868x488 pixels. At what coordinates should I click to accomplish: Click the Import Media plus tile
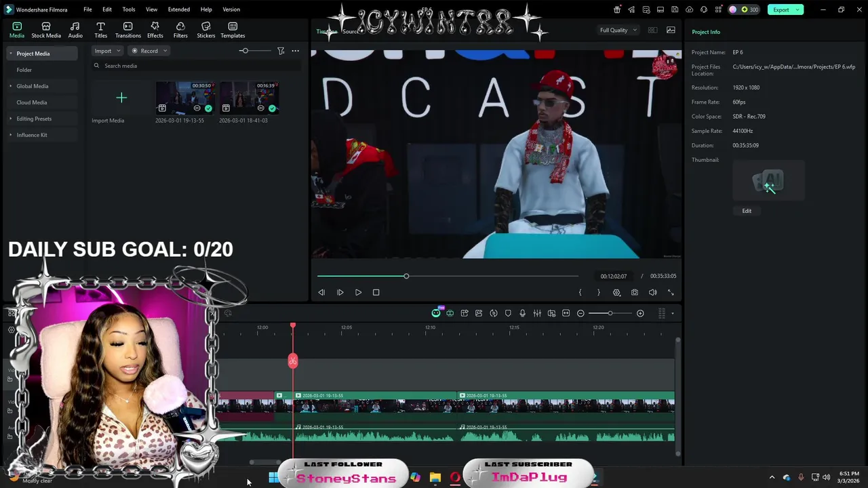pyautogui.click(x=121, y=98)
